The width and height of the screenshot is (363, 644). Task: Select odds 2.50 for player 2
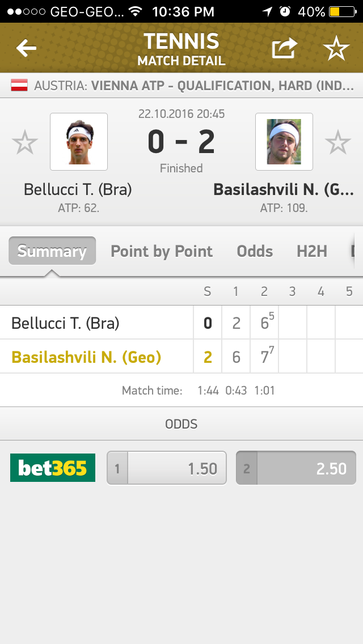(x=296, y=468)
